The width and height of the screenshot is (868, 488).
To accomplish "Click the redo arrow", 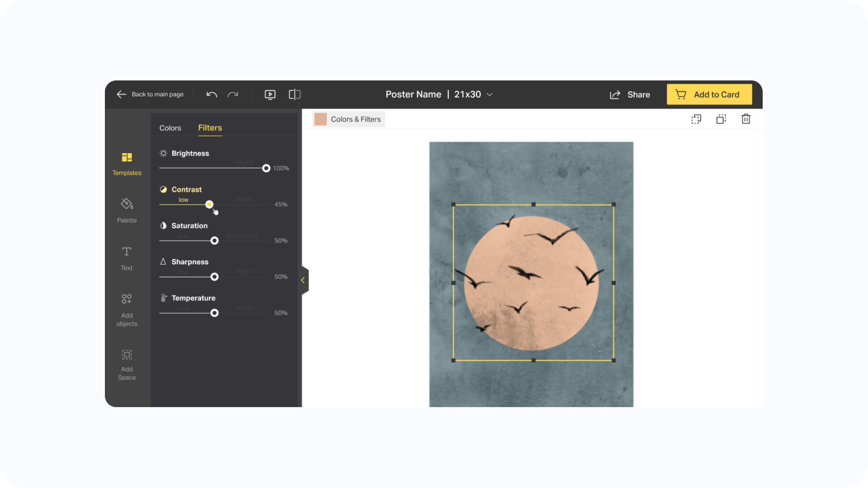I will 233,94.
